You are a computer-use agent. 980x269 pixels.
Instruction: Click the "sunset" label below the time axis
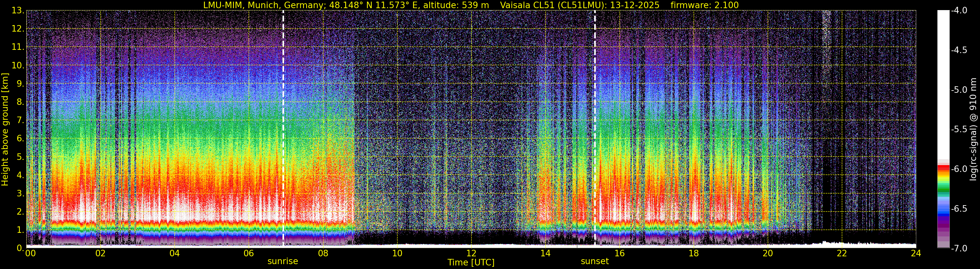(x=595, y=262)
